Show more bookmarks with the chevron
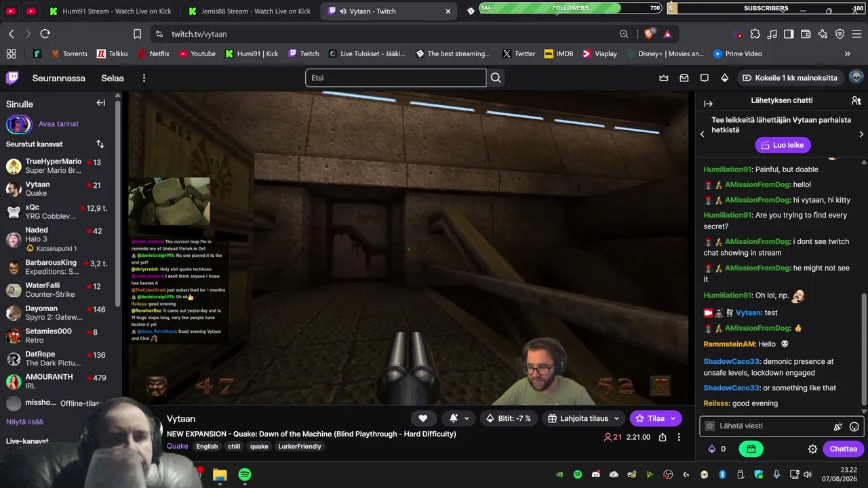 coord(847,54)
